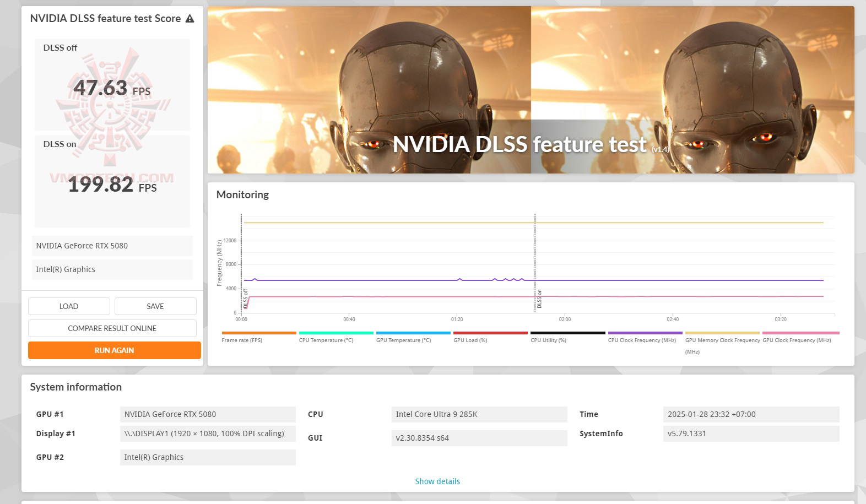This screenshot has height=504, width=866.
Task: Click the 01:20 label on the time axis
Action: pos(457,319)
